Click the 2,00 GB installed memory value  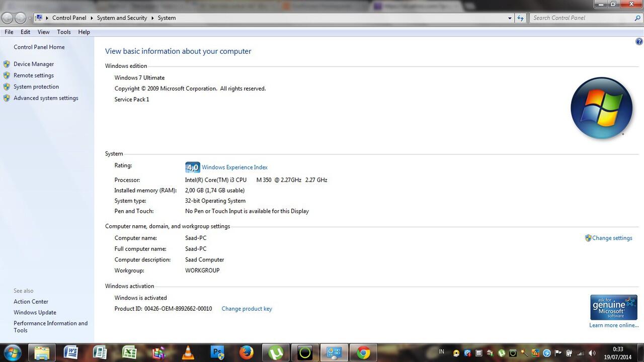(x=215, y=191)
